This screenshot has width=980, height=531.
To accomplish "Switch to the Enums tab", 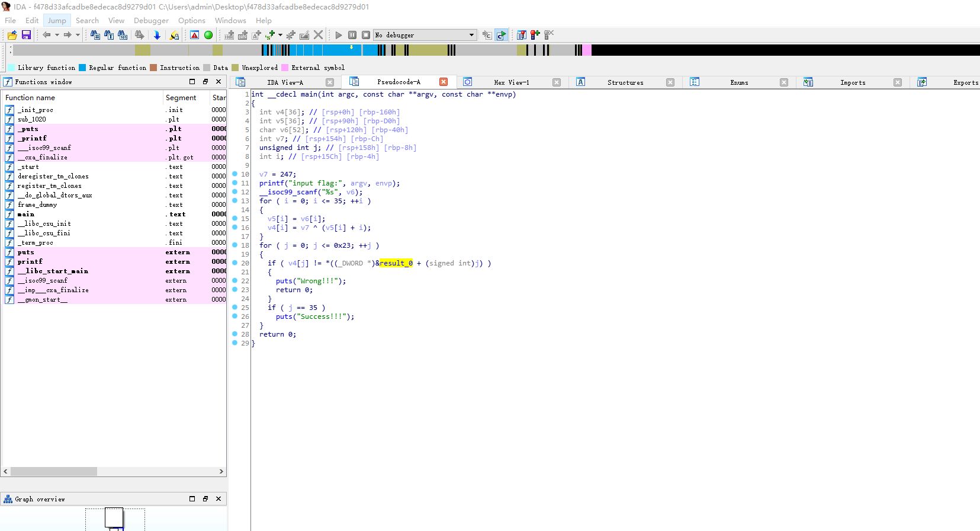I will coord(739,82).
